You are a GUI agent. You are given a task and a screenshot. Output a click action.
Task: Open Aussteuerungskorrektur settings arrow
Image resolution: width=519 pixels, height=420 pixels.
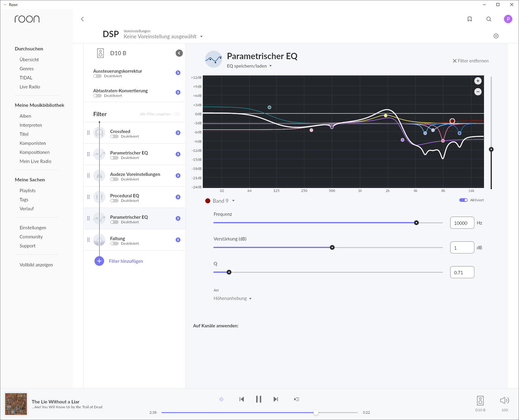pos(178,73)
